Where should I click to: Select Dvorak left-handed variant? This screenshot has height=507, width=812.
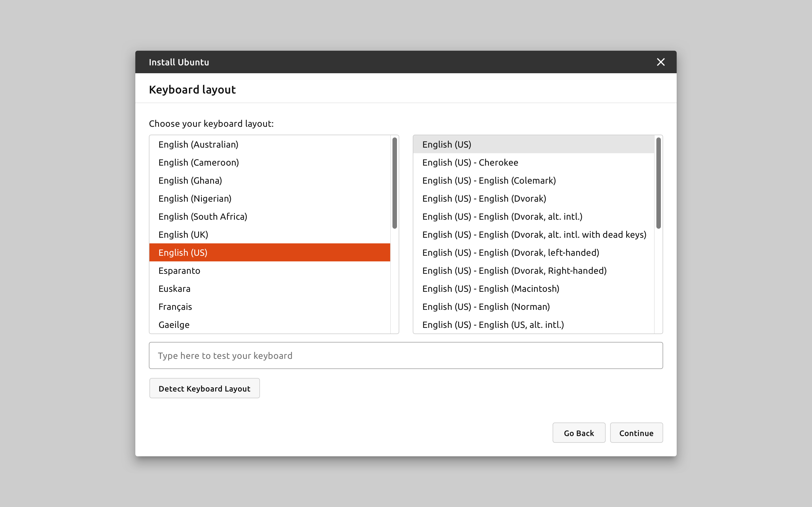pos(510,252)
